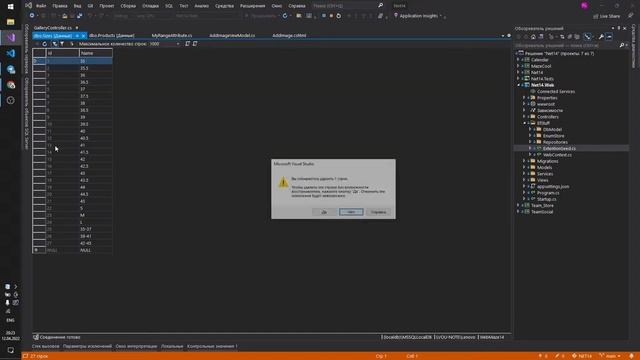Expand the Controllers folder

(524, 117)
